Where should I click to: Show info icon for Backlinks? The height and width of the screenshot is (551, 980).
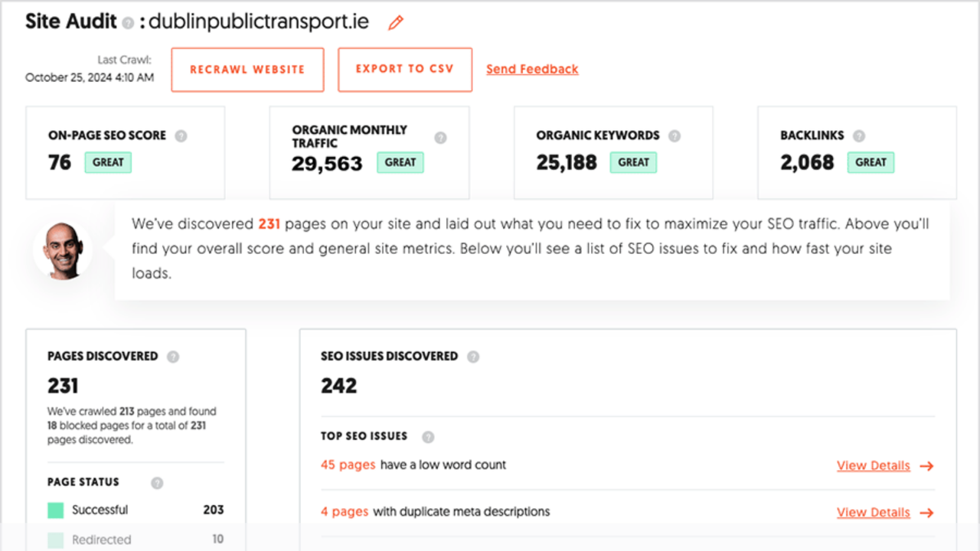pos(859,136)
